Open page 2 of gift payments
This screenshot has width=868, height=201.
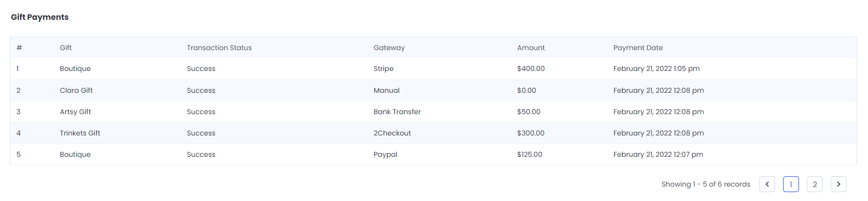click(x=814, y=184)
